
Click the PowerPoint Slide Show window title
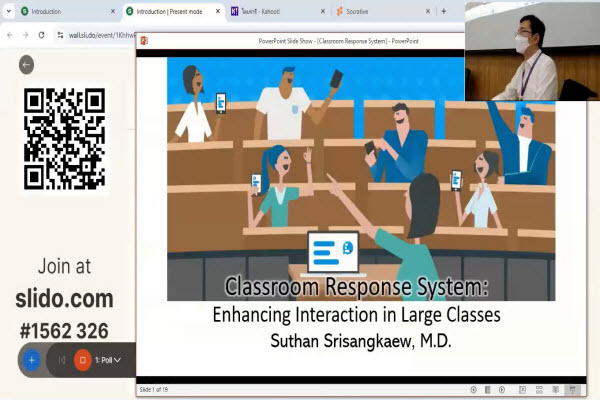coord(338,41)
